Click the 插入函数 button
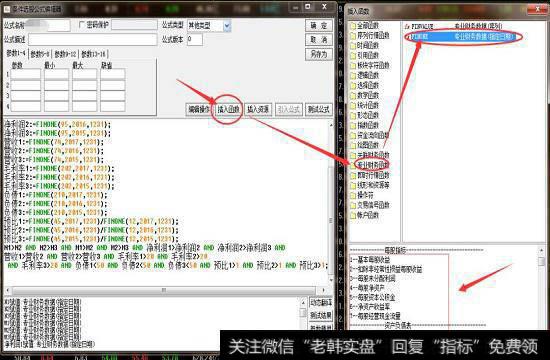This screenshot has height=360, width=550. click(228, 109)
